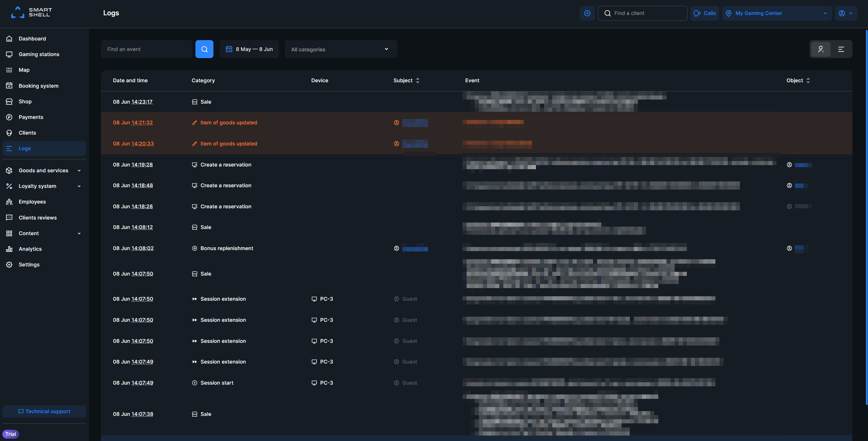This screenshot has height=441, width=868.
Task: Click the Map grid icon
Action: (x=9, y=70)
